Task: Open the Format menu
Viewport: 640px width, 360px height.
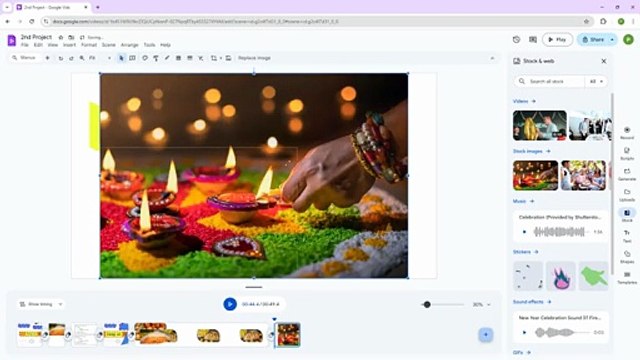Action: (89, 45)
